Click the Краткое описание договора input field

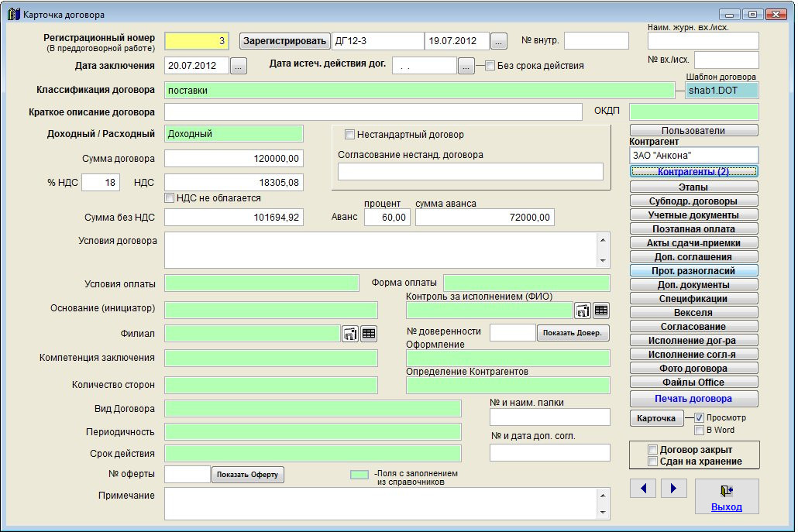(373, 112)
